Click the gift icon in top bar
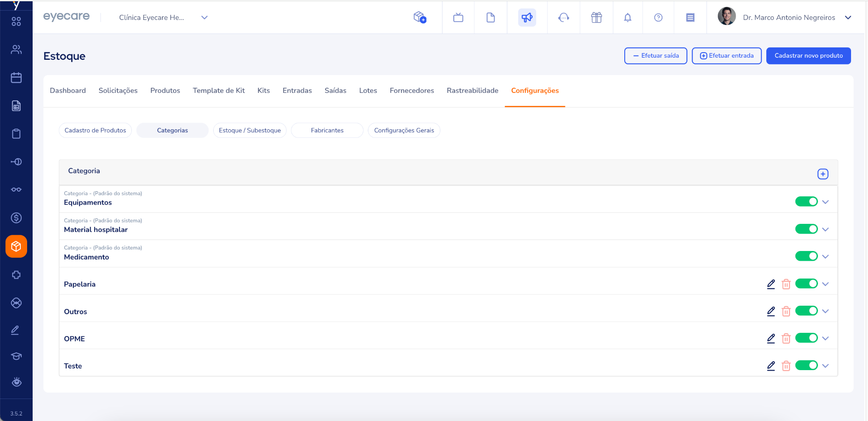The height and width of the screenshot is (421, 868). click(596, 17)
